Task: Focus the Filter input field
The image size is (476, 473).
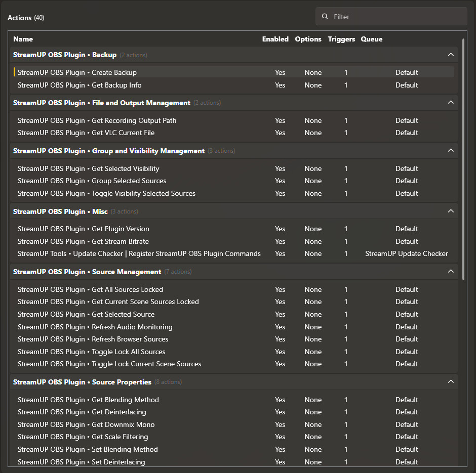Action: coord(391,16)
